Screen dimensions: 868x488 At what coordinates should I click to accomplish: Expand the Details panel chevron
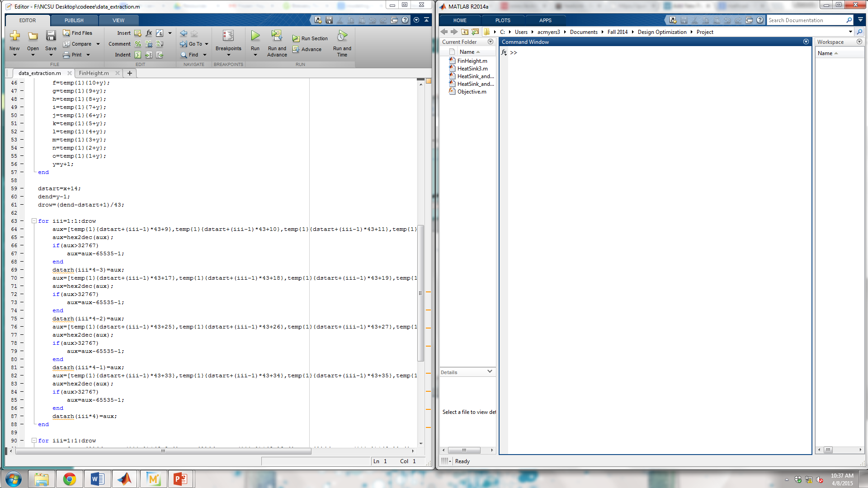click(x=490, y=371)
